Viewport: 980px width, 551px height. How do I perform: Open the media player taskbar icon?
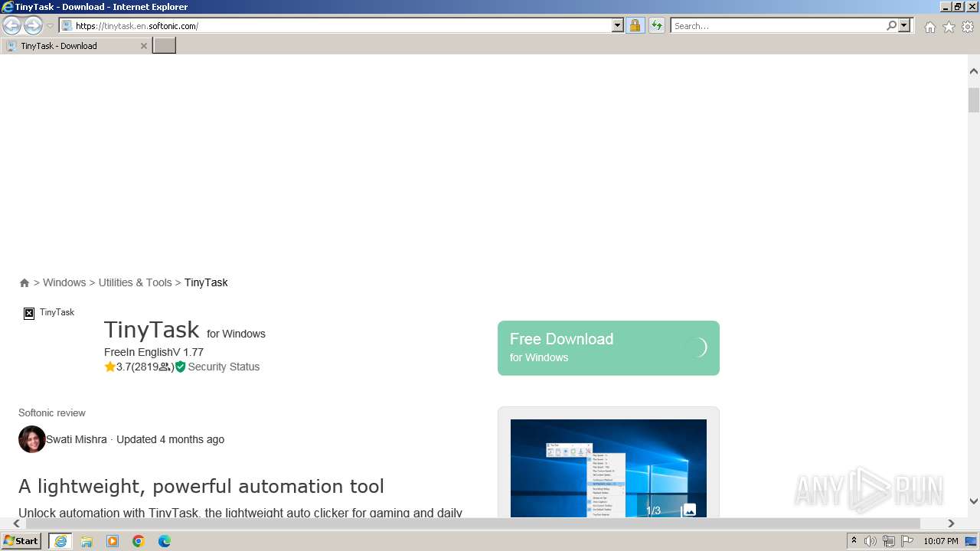pyautogui.click(x=113, y=541)
